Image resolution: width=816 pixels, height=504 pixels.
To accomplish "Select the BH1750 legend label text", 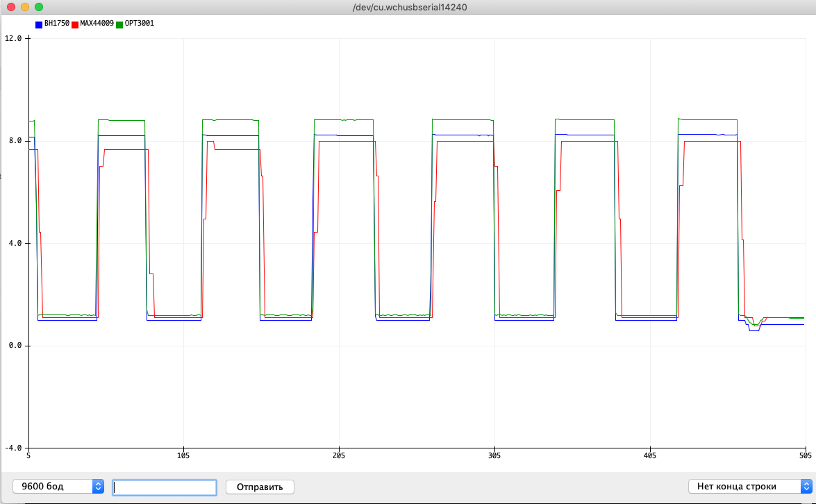I will 56,24.
